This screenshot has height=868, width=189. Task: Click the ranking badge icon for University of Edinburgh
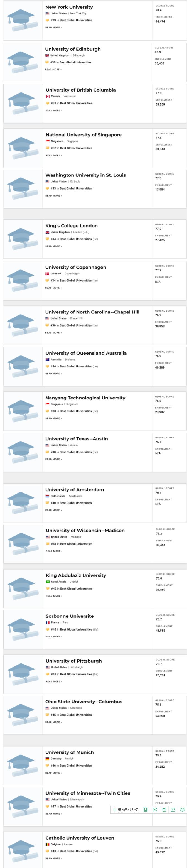[x=47, y=62]
